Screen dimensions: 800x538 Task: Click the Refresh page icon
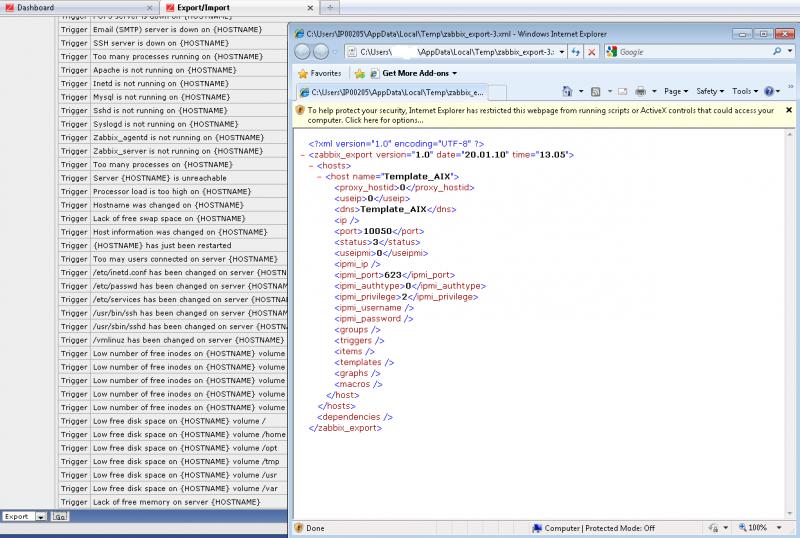click(x=577, y=51)
